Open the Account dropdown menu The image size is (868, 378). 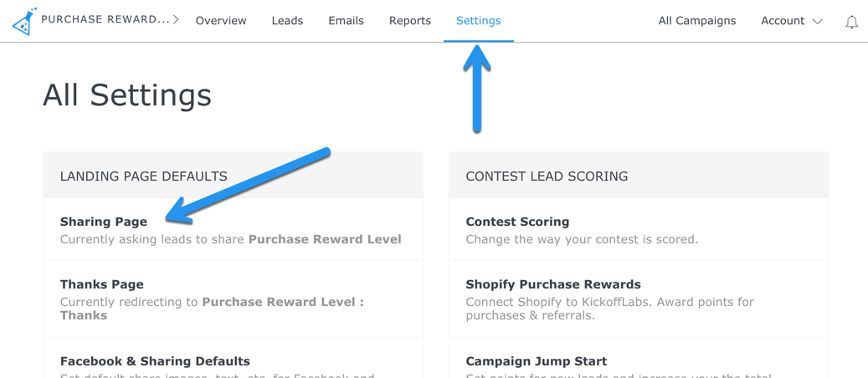point(791,21)
